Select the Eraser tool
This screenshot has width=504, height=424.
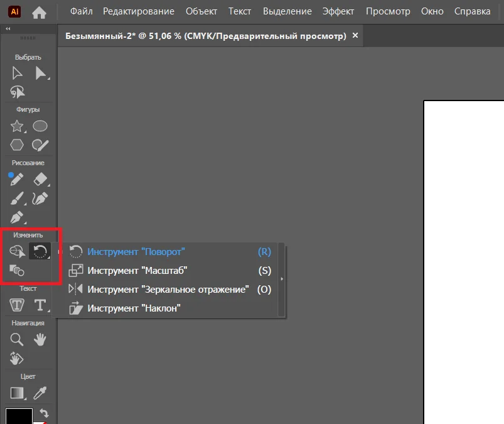pos(41,179)
